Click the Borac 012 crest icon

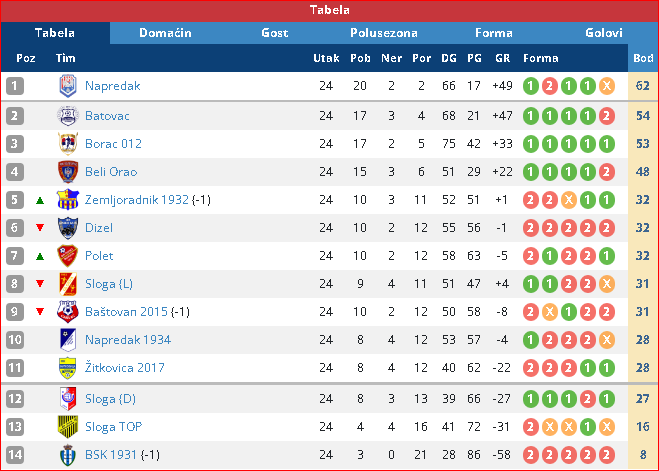(68, 144)
